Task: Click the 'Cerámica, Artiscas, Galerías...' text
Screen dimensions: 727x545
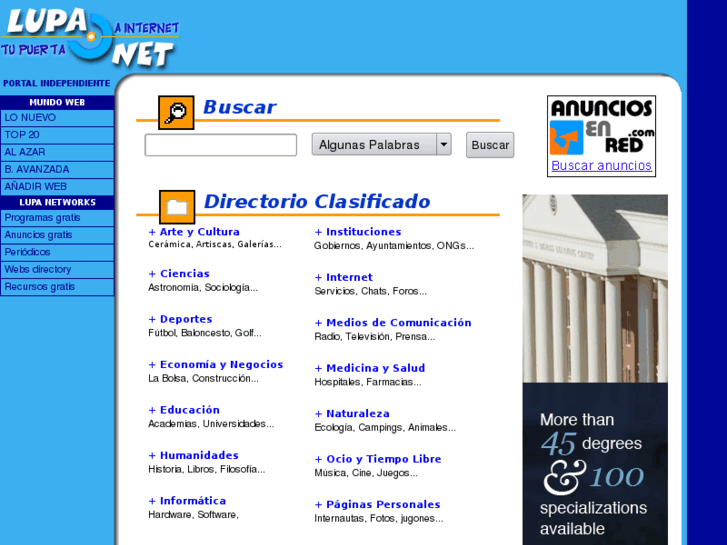Action: click(x=215, y=244)
